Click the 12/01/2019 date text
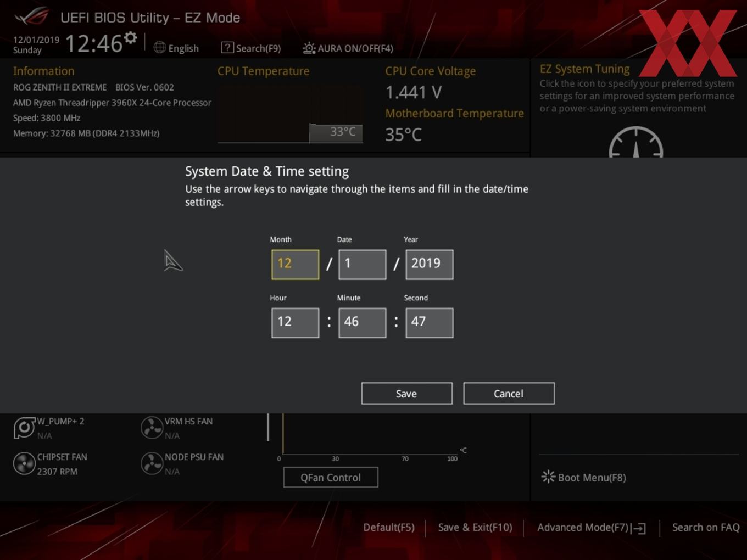 point(36,40)
